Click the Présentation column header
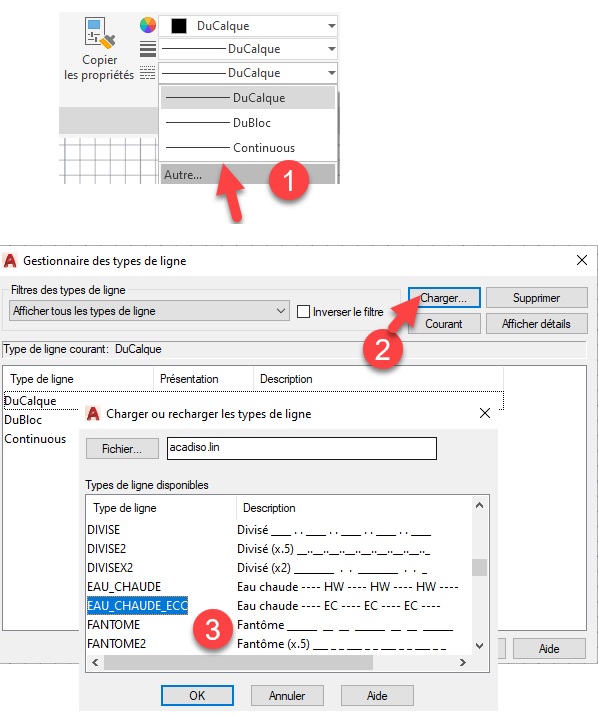The height and width of the screenshot is (716, 598). 204,379
